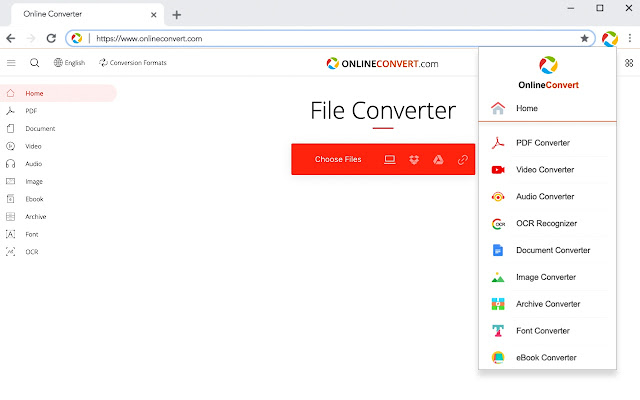Click the Audio Converter icon

click(x=498, y=197)
